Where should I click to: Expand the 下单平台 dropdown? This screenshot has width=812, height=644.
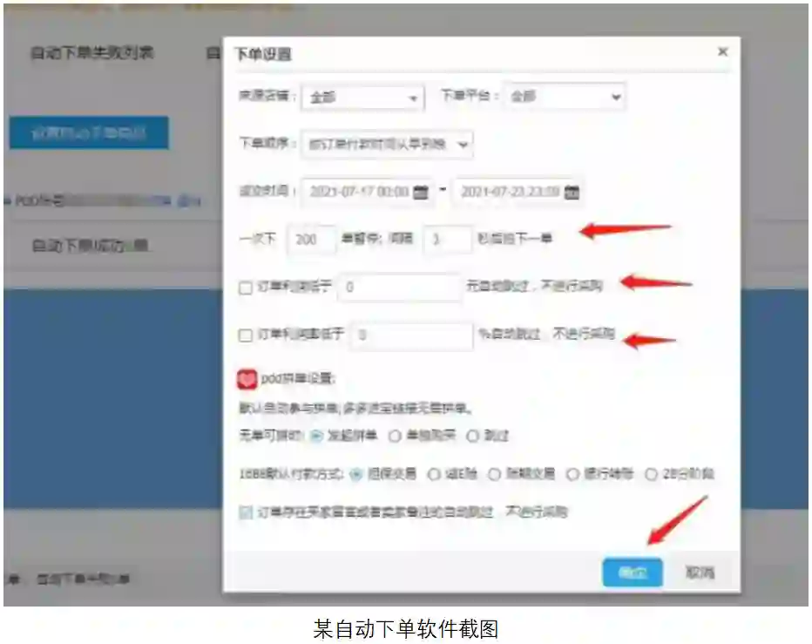point(565,97)
